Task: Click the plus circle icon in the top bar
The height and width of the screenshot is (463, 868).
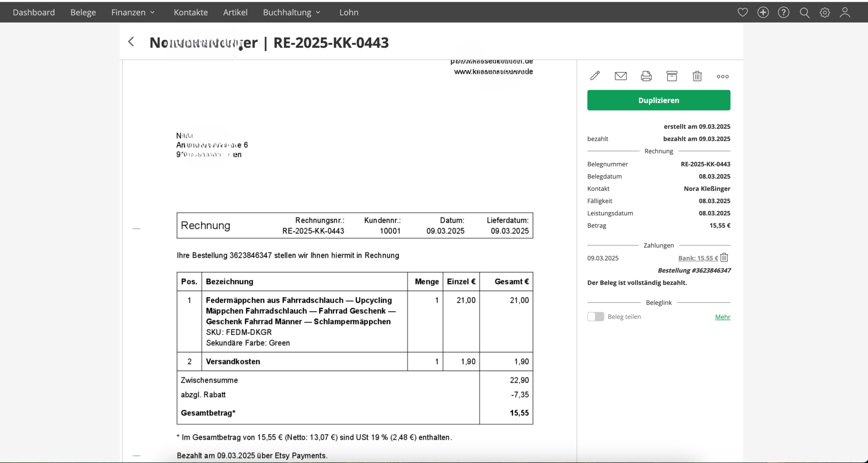Action: (763, 12)
